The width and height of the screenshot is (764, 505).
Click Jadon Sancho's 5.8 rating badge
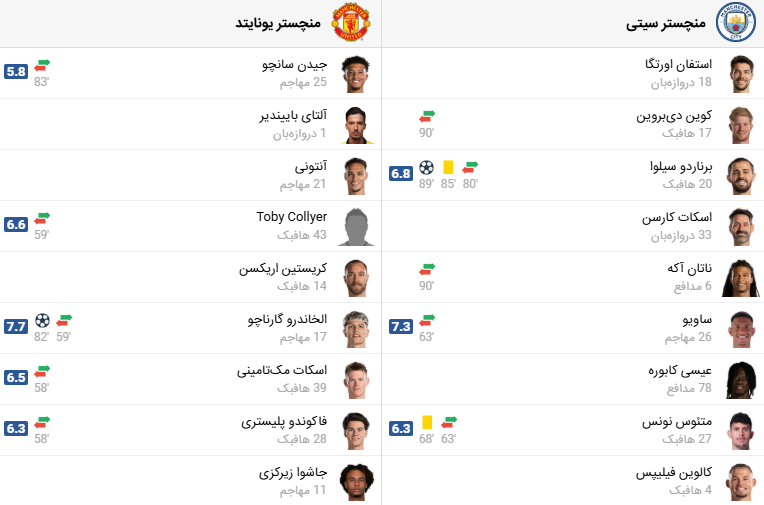click(x=16, y=72)
